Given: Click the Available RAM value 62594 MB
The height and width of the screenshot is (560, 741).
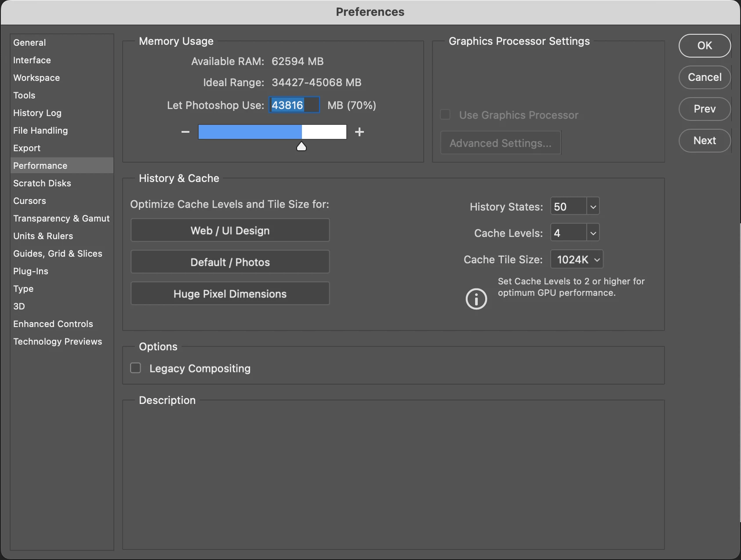Looking at the screenshot, I should pos(298,62).
